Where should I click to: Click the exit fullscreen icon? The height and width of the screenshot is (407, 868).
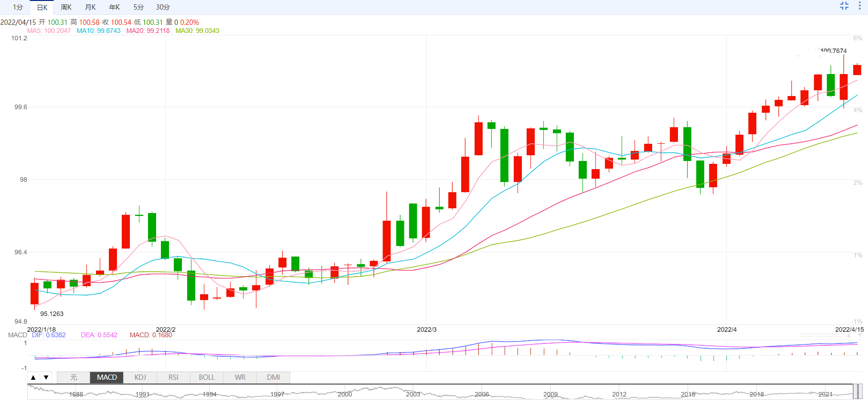coord(844,6)
